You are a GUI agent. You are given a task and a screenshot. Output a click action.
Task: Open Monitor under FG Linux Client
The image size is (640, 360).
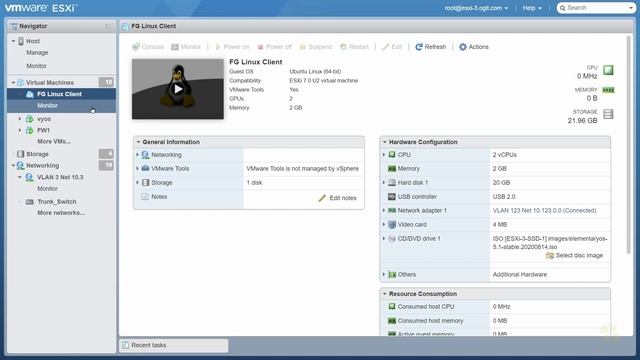[x=47, y=105]
